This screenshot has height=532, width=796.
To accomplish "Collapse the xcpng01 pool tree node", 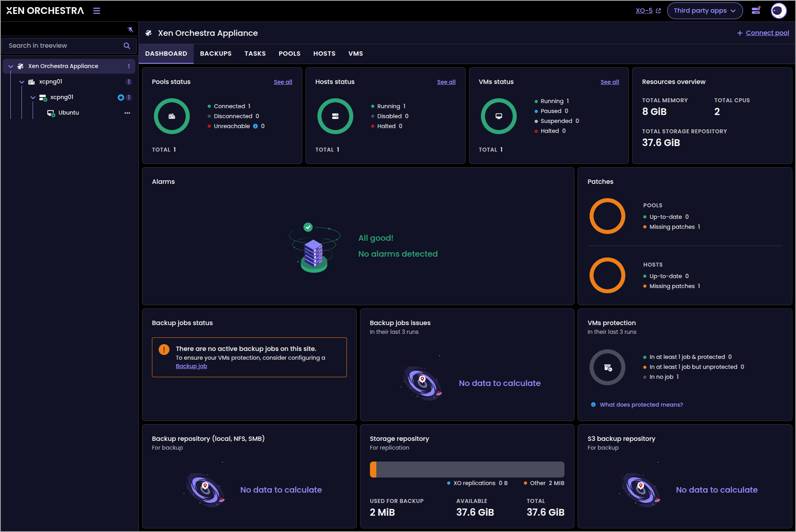I will pos(22,82).
